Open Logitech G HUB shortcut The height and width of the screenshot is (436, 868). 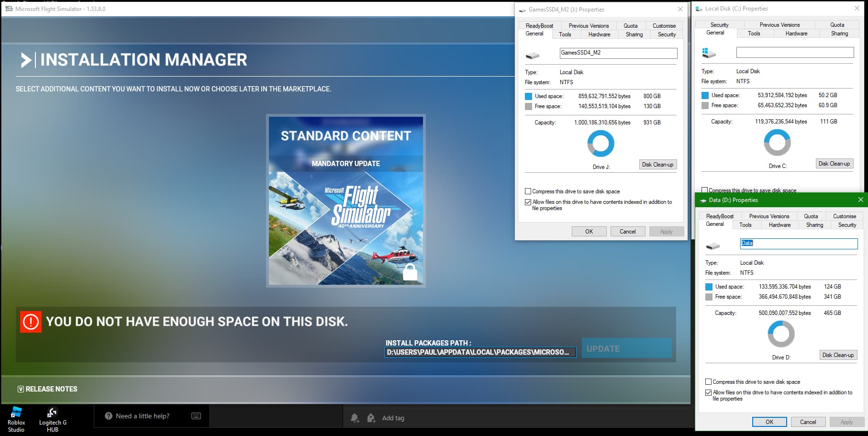(53, 419)
